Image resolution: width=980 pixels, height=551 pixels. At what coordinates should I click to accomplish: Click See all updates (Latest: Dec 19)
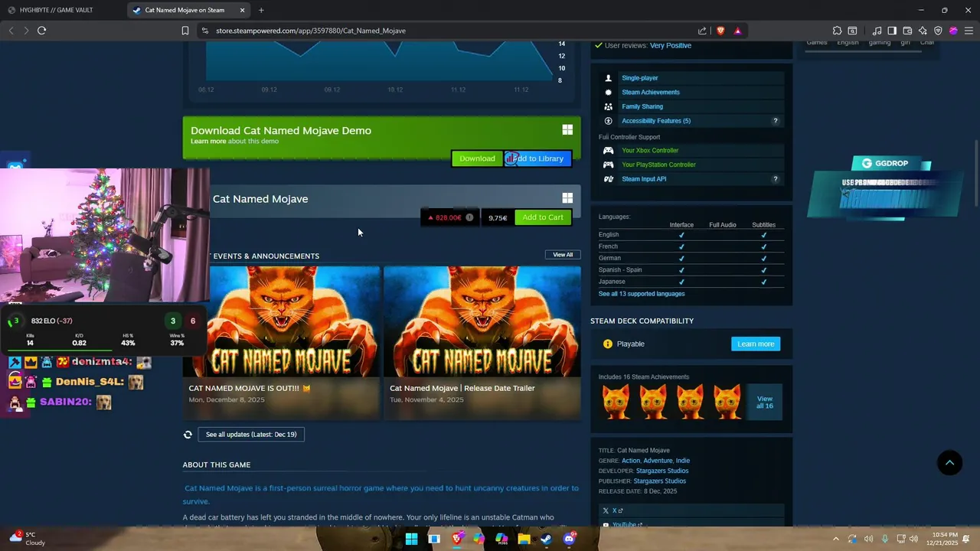pyautogui.click(x=251, y=435)
